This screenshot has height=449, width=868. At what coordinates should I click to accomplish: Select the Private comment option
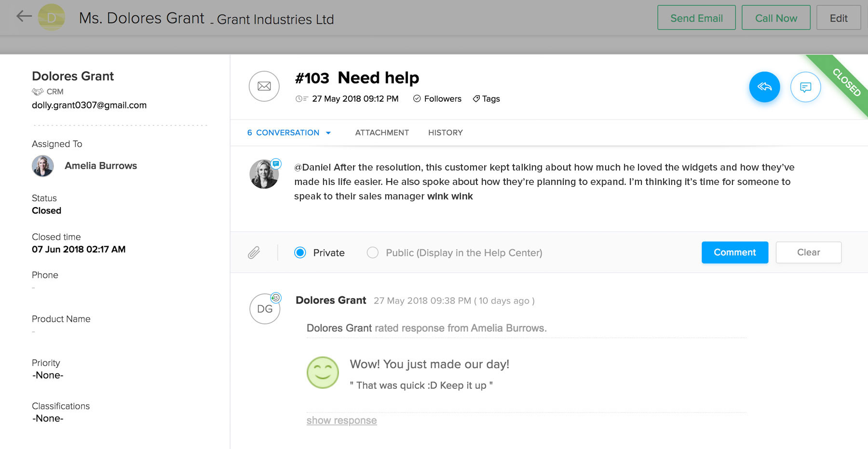(x=300, y=252)
